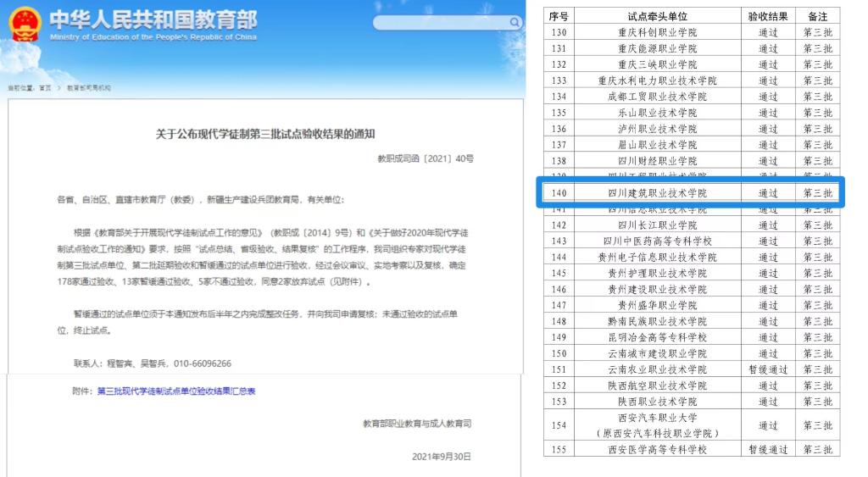Click 暂缓通过 in the 西安医学高等专科学校 row
This screenshot has height=477, width=868.
(768, 449)
